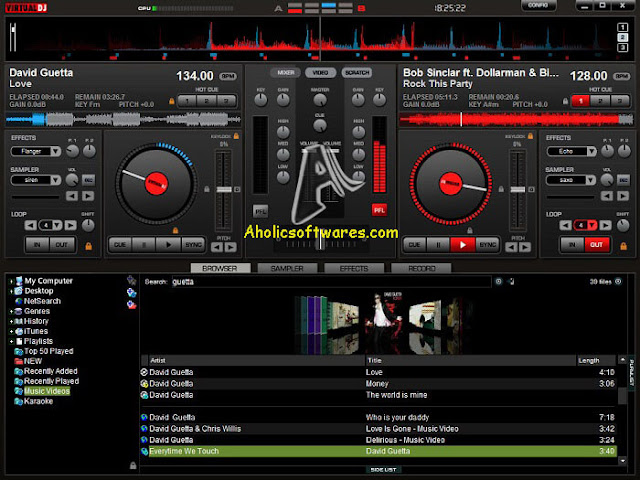Open left deck loop length dropdown
640x480 pixels.
tap(57, 225)
